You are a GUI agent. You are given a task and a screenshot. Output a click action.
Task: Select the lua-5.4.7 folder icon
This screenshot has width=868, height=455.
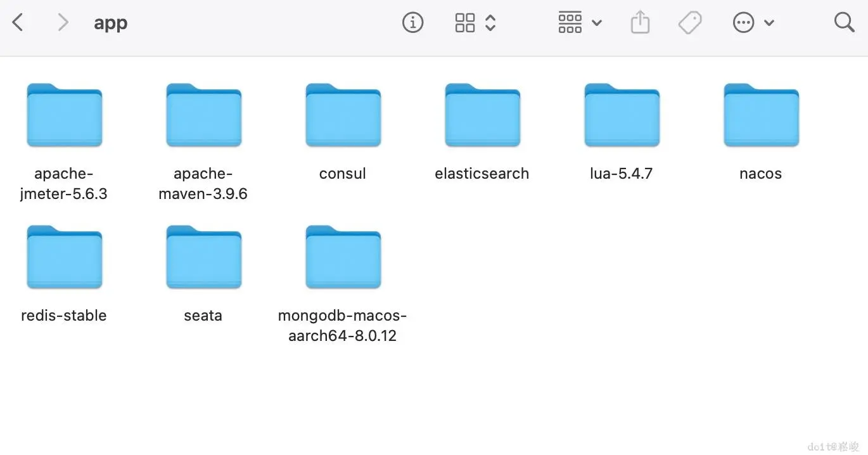[622, 115]
